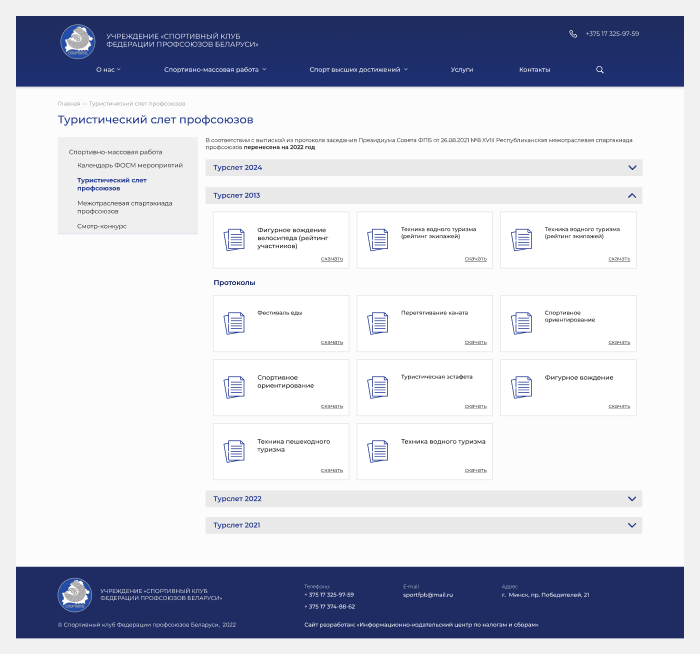Click the page title Туристический слет профсоюзов
This screenshot has height=654, width=700.
coord(155,120)
